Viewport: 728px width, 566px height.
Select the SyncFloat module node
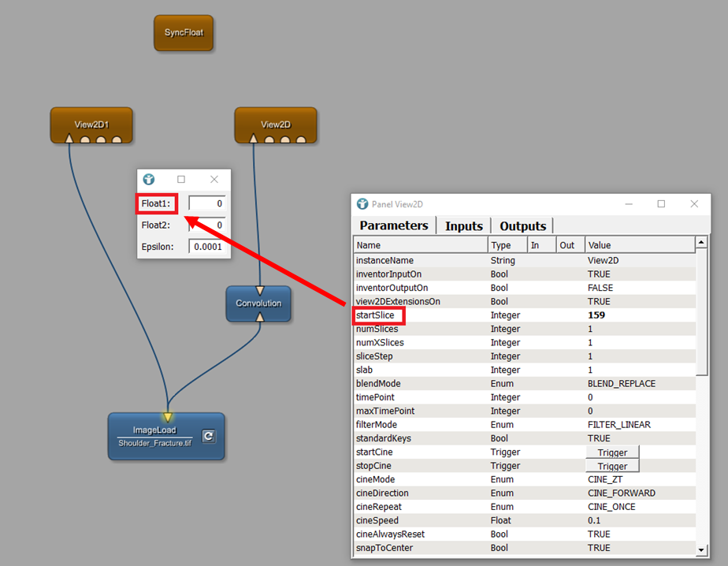pos(184,33)
